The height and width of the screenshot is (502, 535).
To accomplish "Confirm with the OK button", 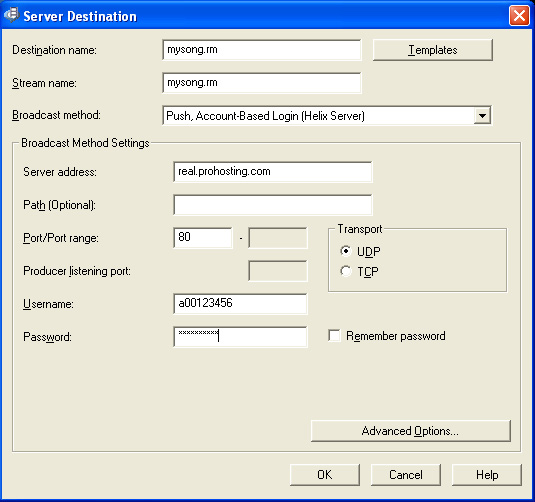I will pos(324,475).
